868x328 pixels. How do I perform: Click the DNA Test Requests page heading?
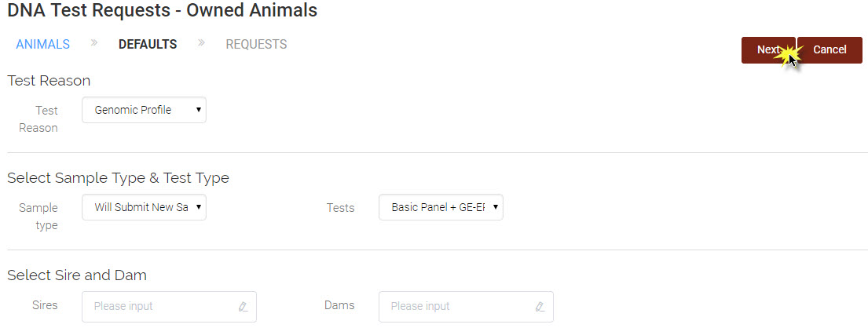click(162, 10)
